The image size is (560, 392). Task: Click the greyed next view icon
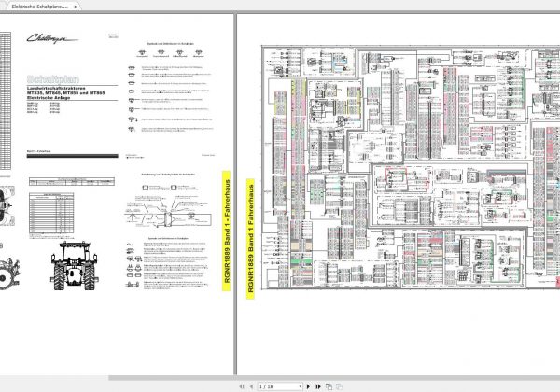[340, 386]
